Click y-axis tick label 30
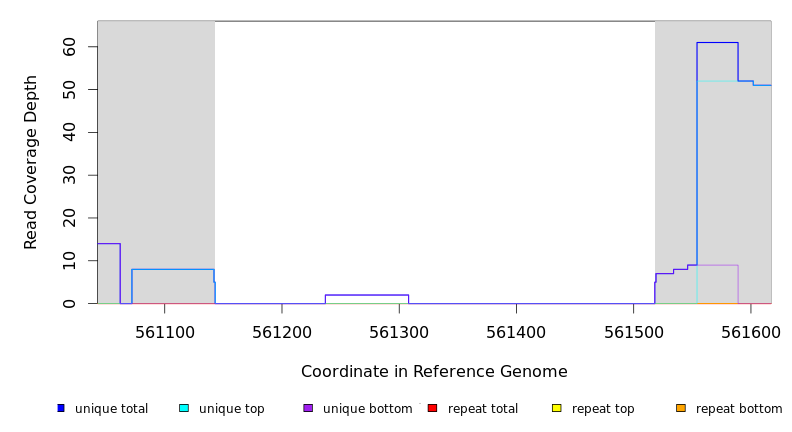 70,175
